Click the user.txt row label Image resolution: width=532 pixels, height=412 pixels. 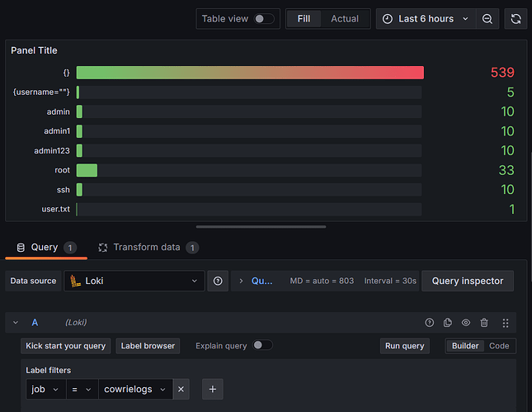(x=55, y=209)
